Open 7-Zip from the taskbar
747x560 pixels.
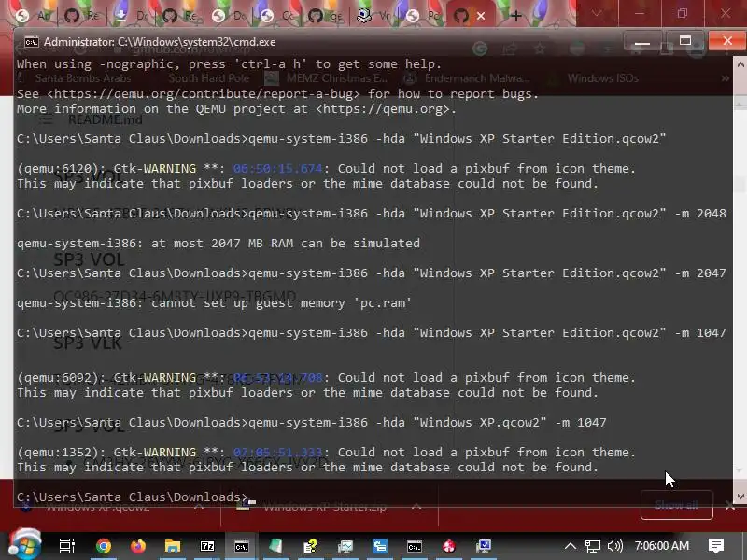(207, 546)
